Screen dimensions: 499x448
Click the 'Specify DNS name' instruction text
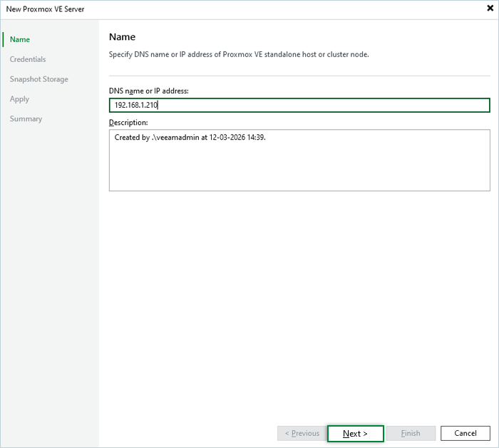tap(239, 55)
